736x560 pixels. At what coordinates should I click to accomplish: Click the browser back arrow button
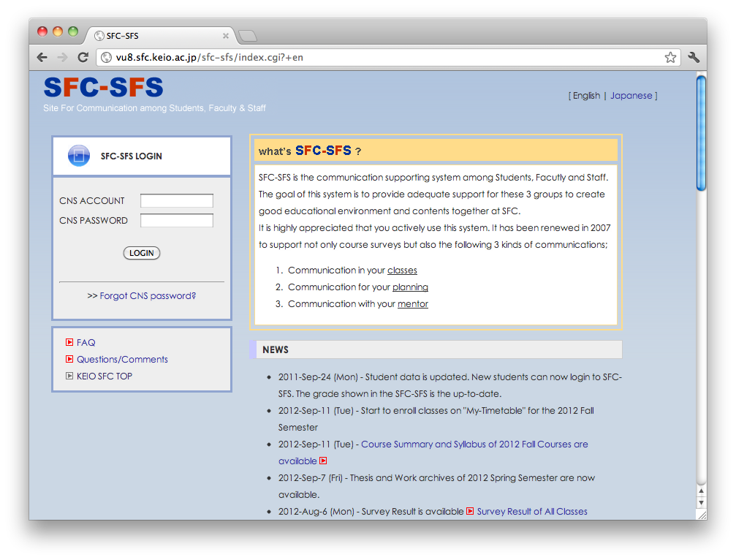(42, 57)
